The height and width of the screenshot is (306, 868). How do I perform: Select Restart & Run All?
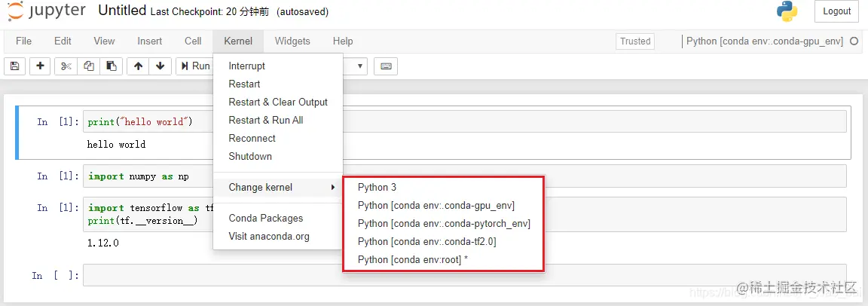pos(278,120)
